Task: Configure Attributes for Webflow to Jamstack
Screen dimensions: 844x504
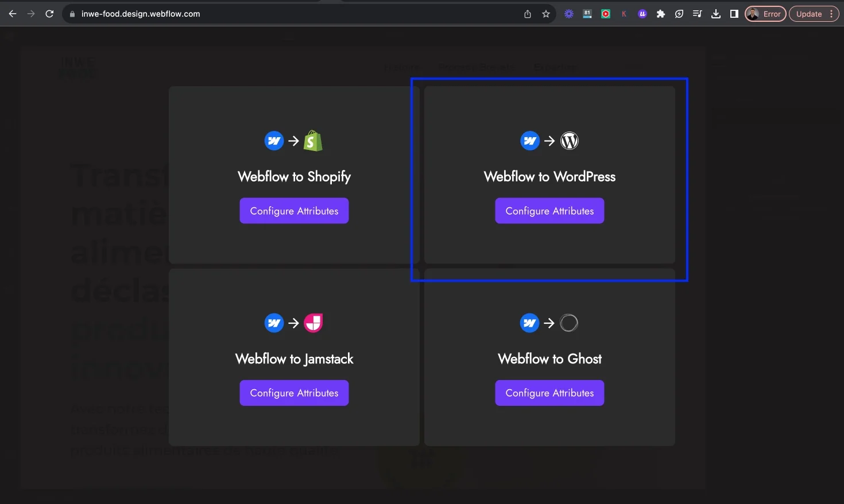Action: coord(294,393)
